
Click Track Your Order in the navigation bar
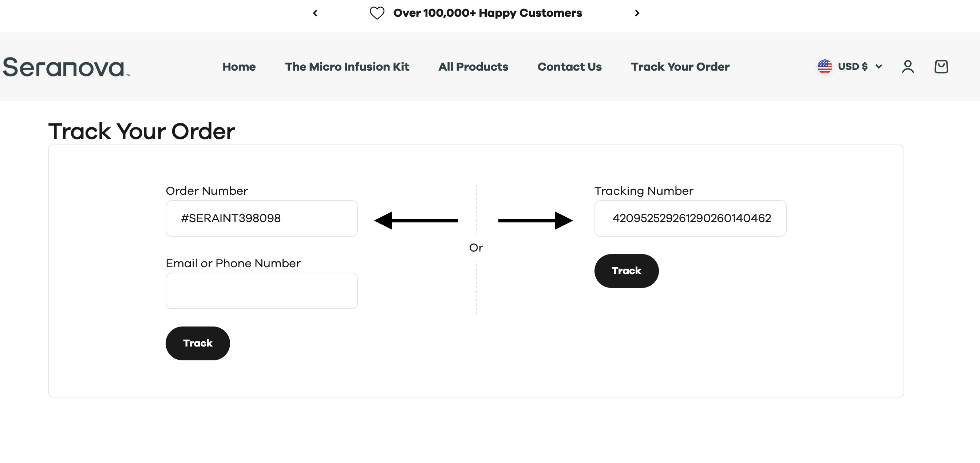[680, 67]
